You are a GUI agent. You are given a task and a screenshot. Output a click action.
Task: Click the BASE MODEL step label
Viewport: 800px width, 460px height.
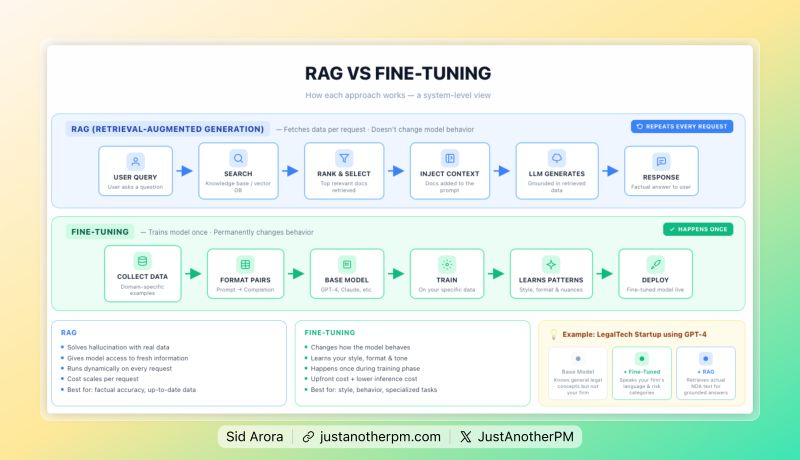(x=347, y=280)
